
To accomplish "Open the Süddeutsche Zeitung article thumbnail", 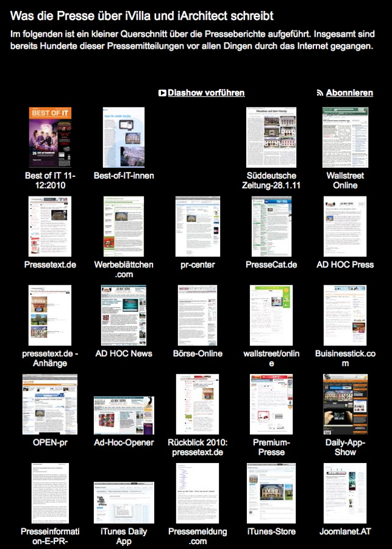I will pyautogui.click(x=271, y=137).
